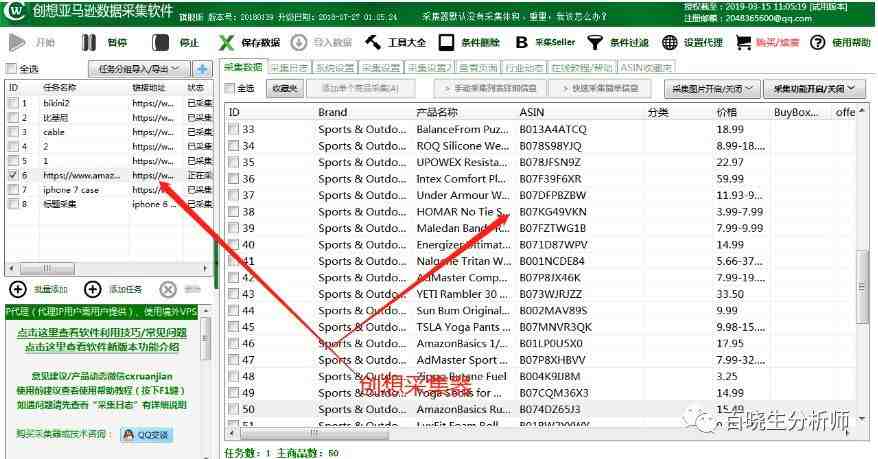This screenshot has height=459, width=878.
Task: Click the data table scroll up arrow
Action: [x=861, y=111]
